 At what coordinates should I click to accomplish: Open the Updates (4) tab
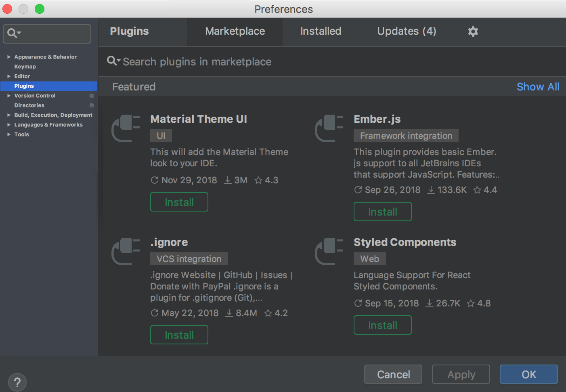(x=407, y=31)
